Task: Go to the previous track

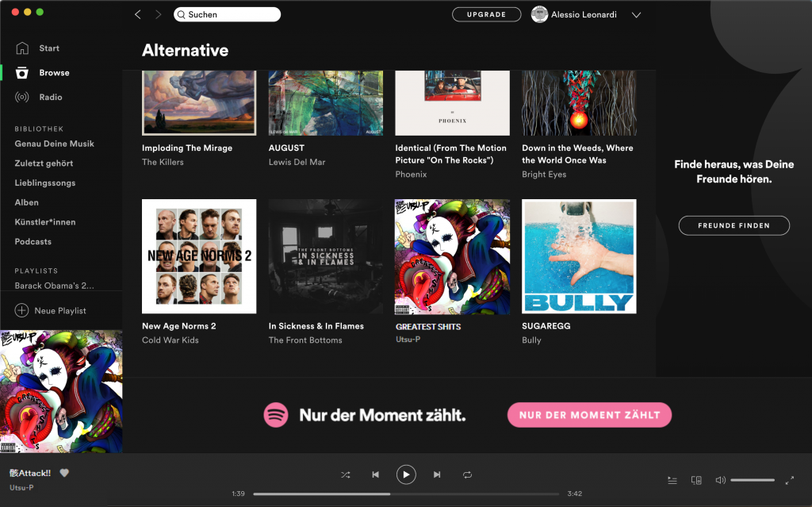Action: (375, 474)
